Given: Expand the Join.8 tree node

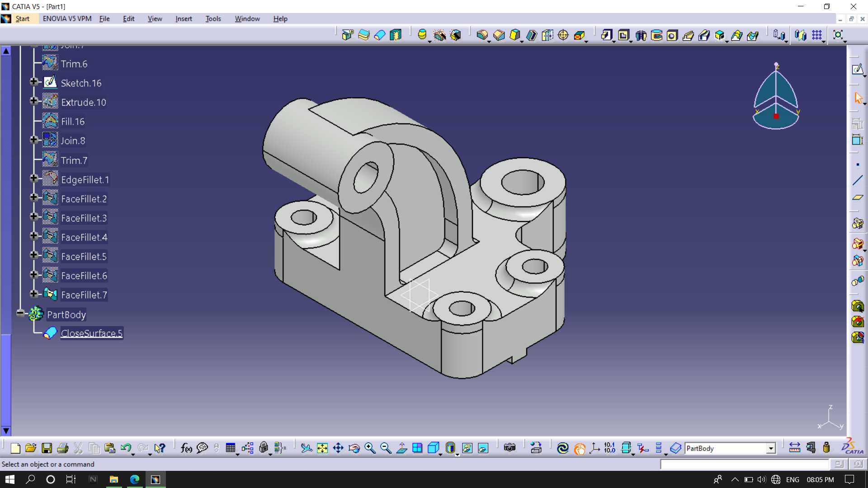Looking at the screenshot, I should 34,140.
